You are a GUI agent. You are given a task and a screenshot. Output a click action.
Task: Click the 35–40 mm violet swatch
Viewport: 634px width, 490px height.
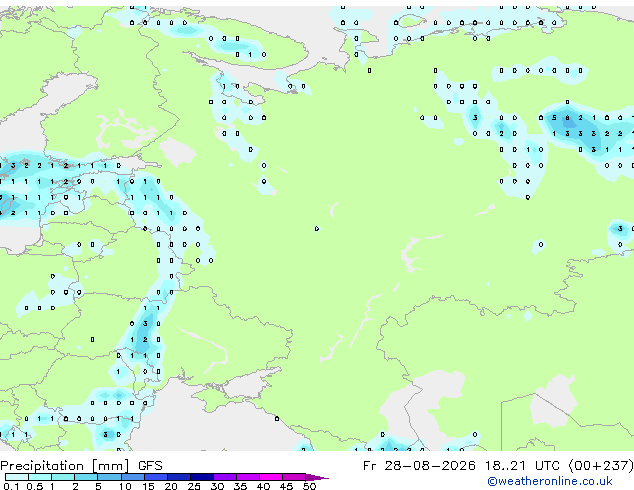(x=247, y=477)
